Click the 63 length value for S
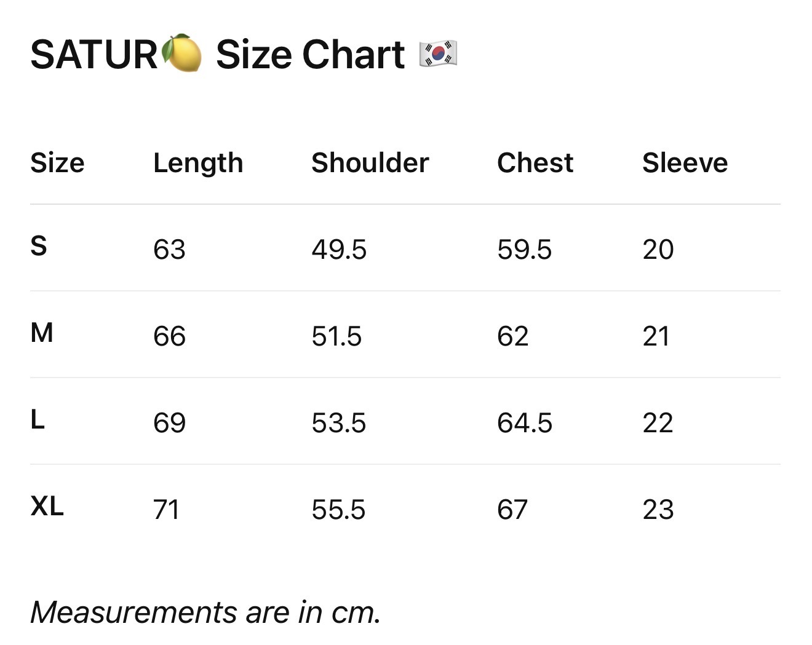The image size is (812, 645). tap(169, 250)
